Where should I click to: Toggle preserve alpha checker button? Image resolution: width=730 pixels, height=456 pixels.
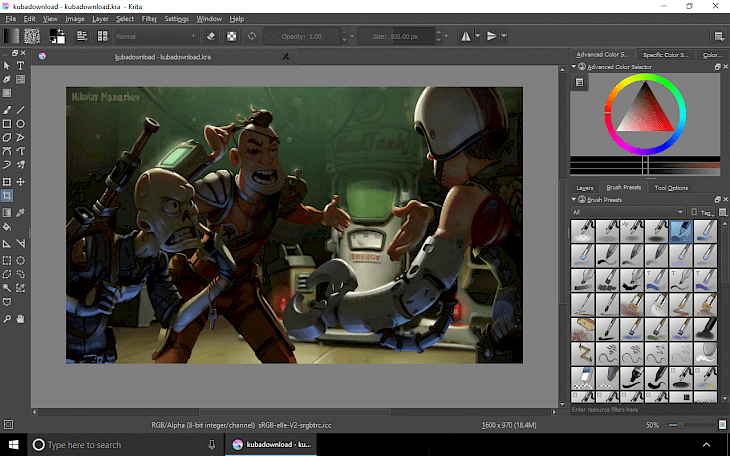tap(231, 36)
